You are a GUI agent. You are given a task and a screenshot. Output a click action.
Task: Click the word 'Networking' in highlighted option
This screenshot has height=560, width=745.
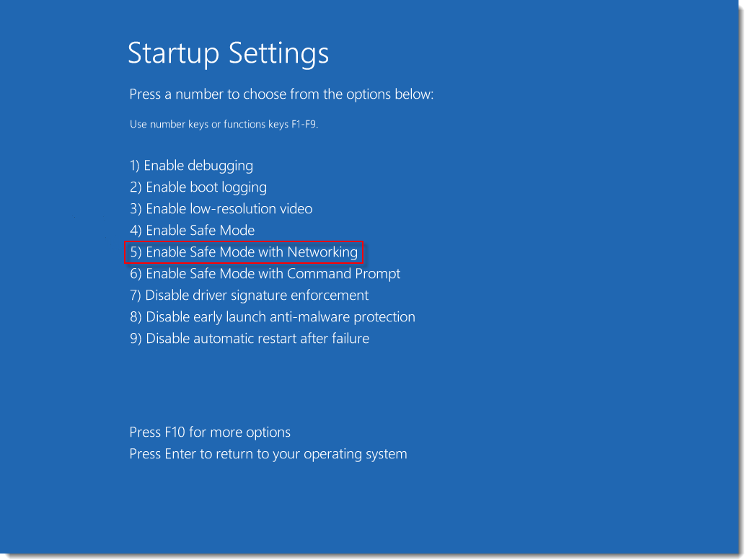(322, 252)
